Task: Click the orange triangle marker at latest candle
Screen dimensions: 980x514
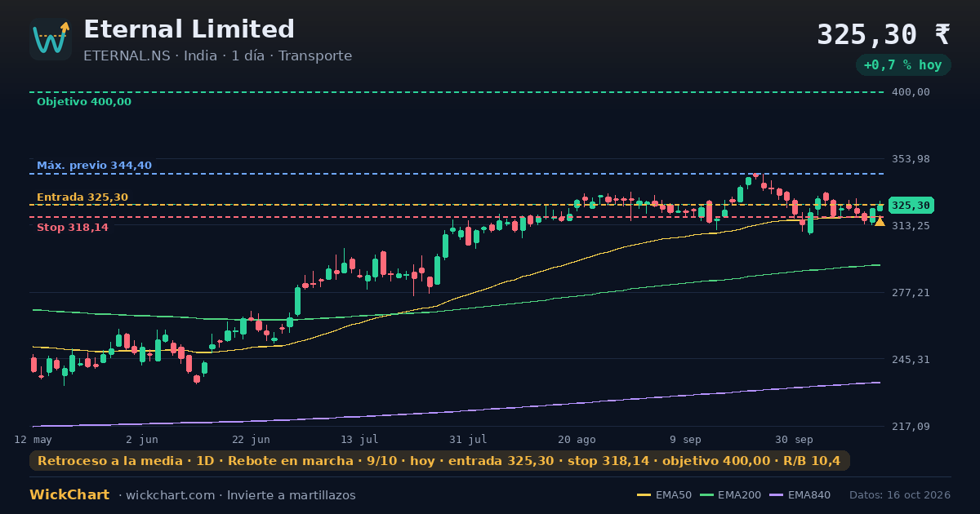Action: tap(880, 221)
